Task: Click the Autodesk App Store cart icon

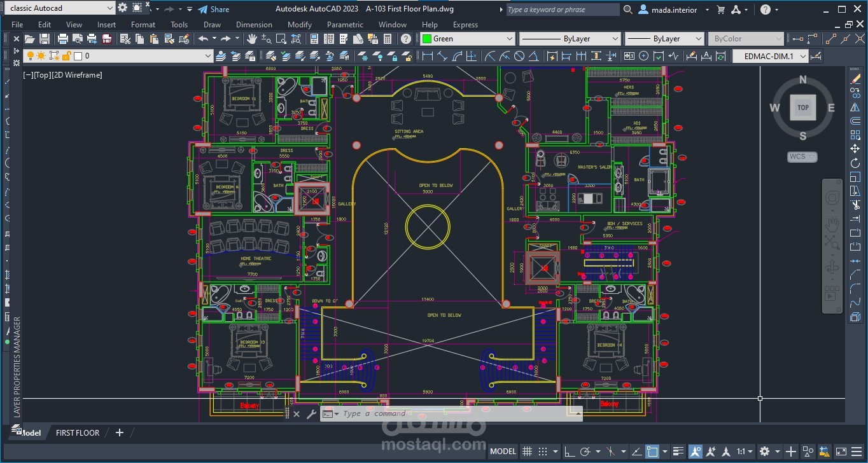Action: [x=720, y=10]
